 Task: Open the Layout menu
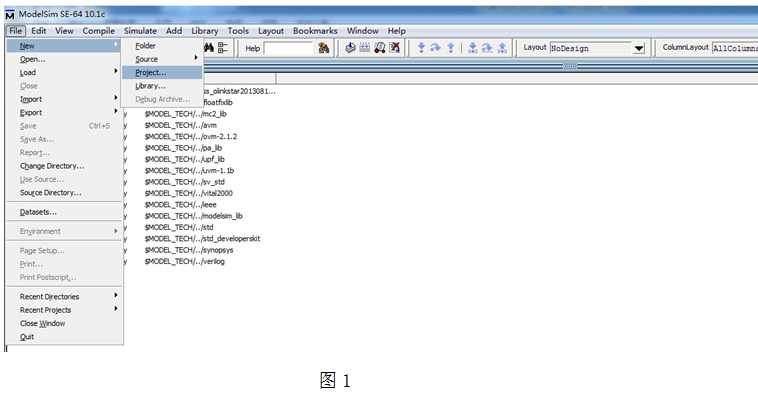point(271,31)
